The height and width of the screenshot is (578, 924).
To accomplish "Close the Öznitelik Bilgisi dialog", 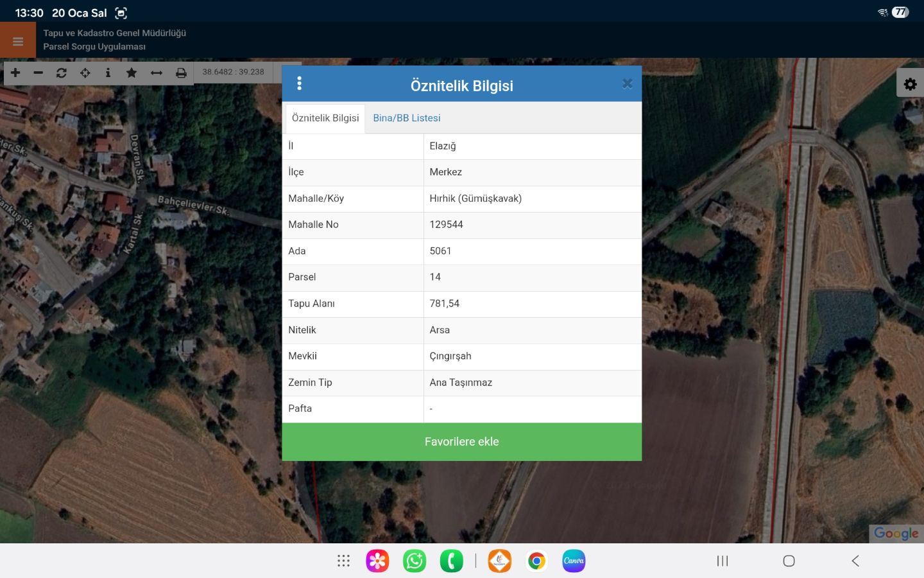I will point(627,83).
